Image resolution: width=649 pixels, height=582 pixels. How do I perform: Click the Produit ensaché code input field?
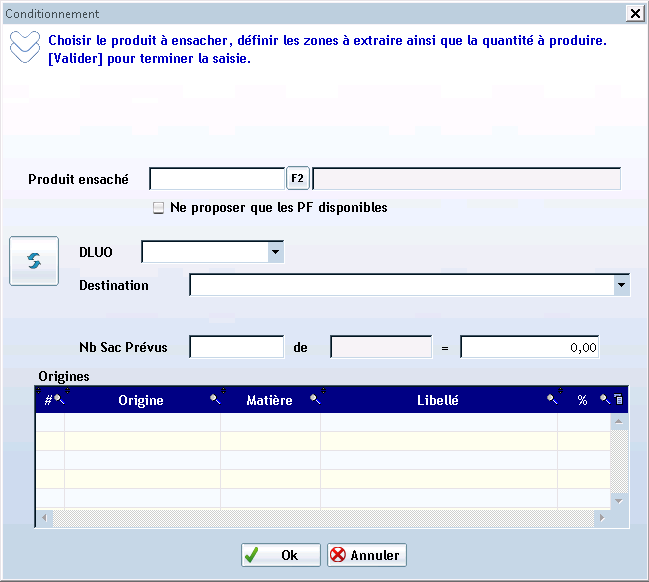[x=217, y=179]
